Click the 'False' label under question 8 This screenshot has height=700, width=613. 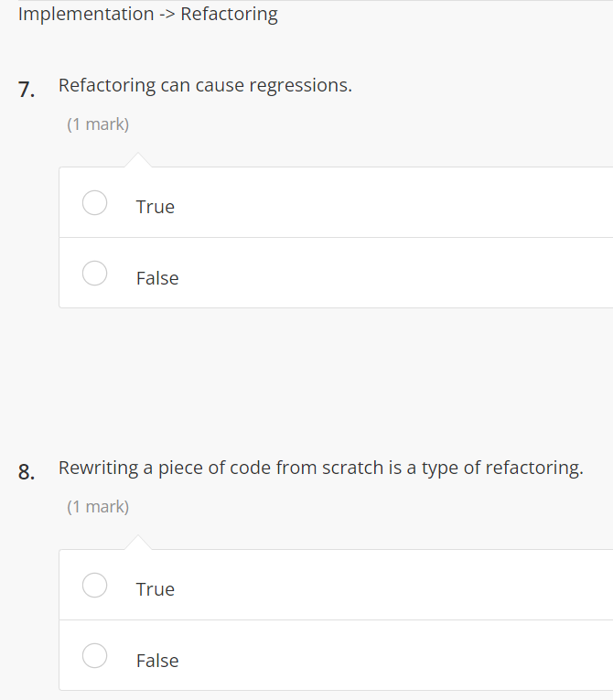[157, 661]
